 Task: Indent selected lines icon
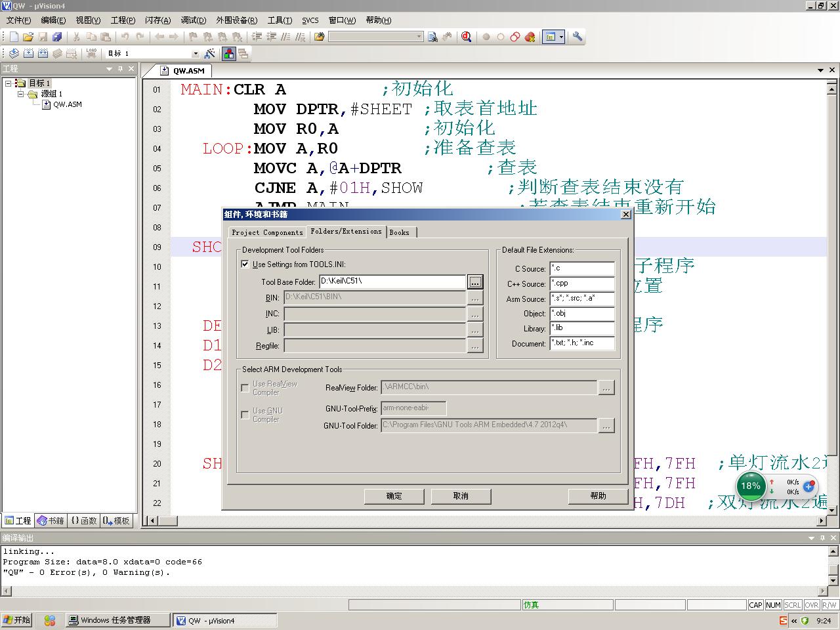[x=257, y=37]
